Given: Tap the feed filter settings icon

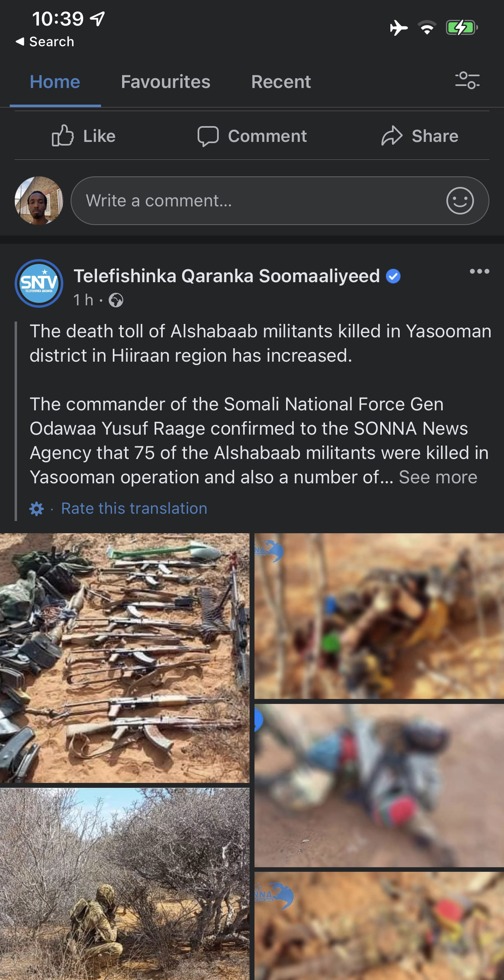Looking at the screenshot, I should (467, 80).
